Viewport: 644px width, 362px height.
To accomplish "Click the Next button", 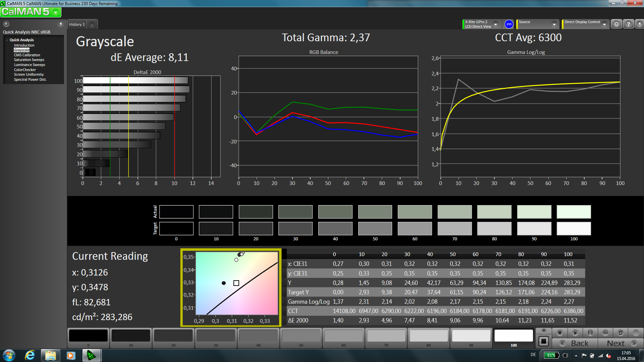I will pos(616,343).
